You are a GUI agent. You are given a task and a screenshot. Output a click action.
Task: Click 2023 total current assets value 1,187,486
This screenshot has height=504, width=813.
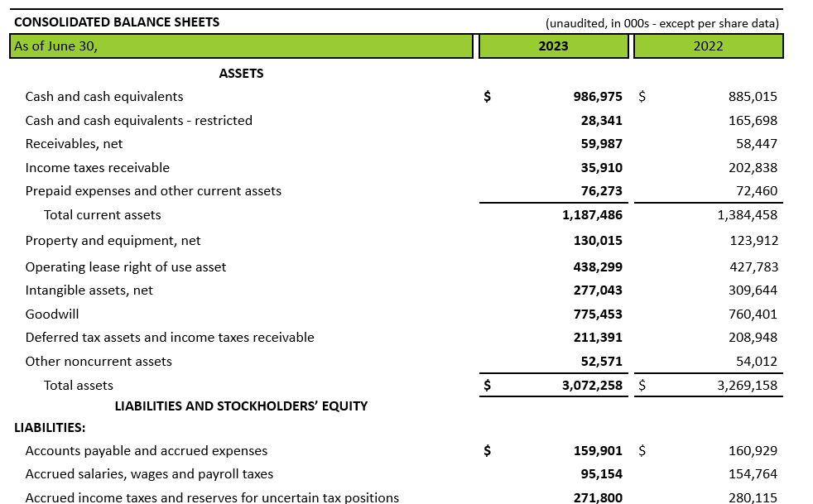click(592, 215)
